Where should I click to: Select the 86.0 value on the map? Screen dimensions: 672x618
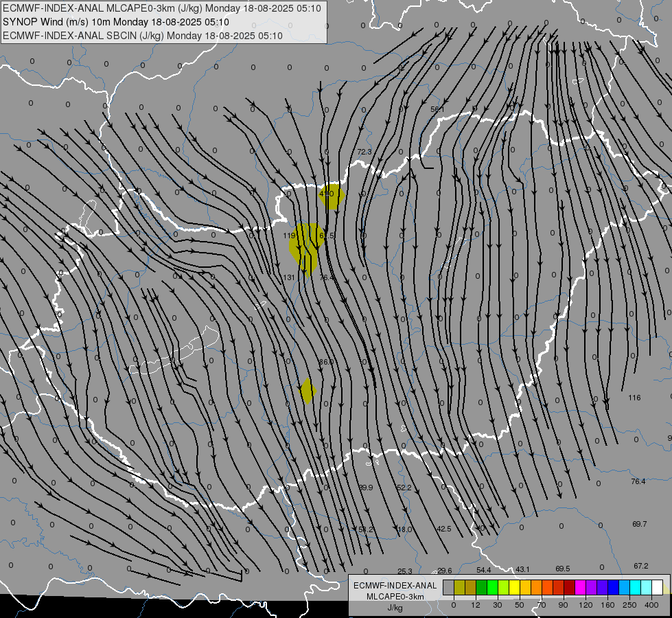click(326, 362)
